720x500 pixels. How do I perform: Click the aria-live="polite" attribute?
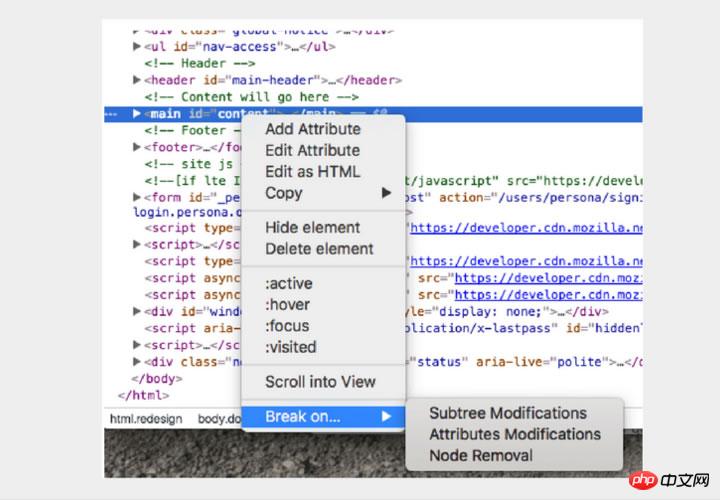(x=545, y=362)
